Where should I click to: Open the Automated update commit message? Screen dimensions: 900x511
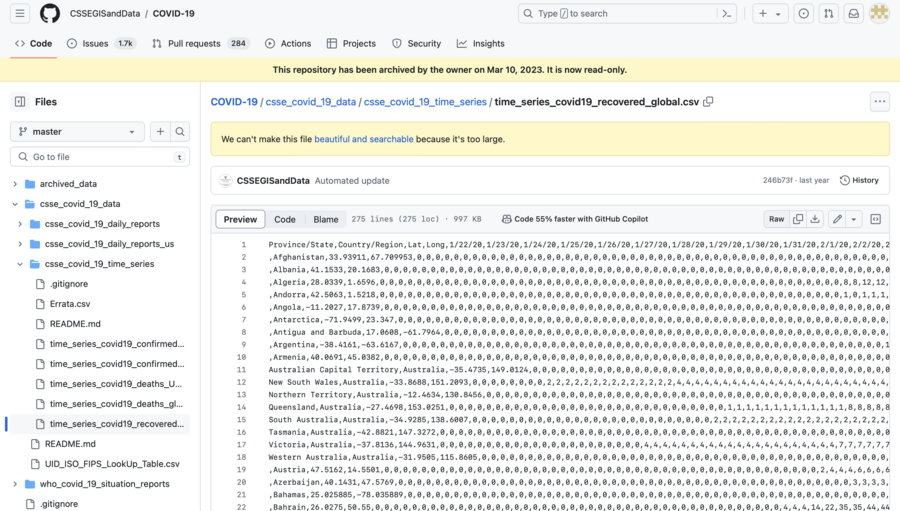pos(352,180)
